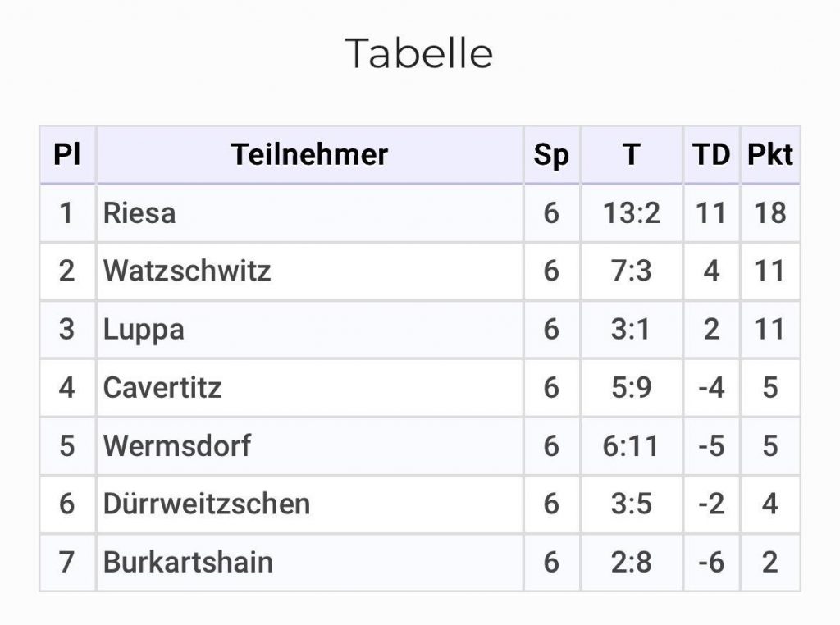This screenshot has width=840, height=625.
Task: Click Burkartshain's -6 goal difference
Action: pos(711,562)
